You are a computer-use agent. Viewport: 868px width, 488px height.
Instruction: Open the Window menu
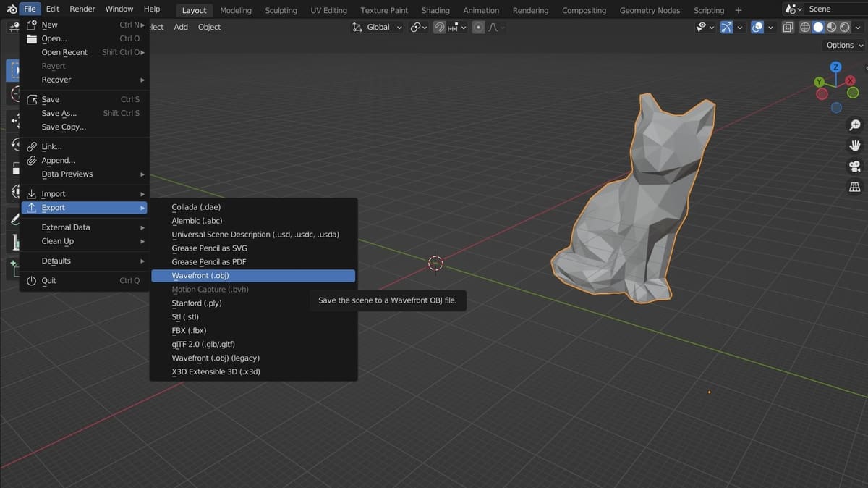119,9
